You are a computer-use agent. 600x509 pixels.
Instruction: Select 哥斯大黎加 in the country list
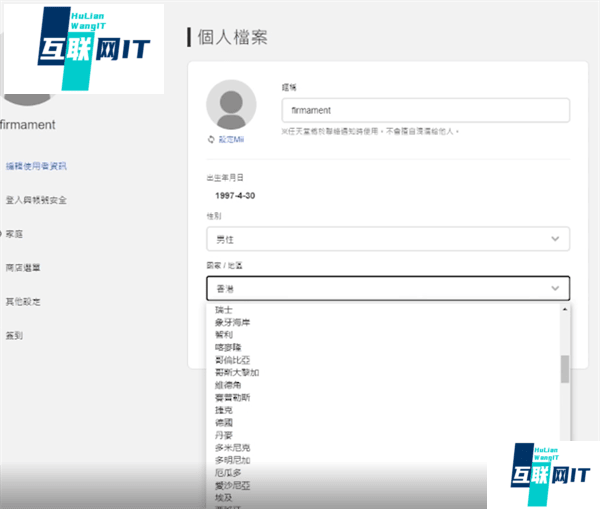click(235, 370)
